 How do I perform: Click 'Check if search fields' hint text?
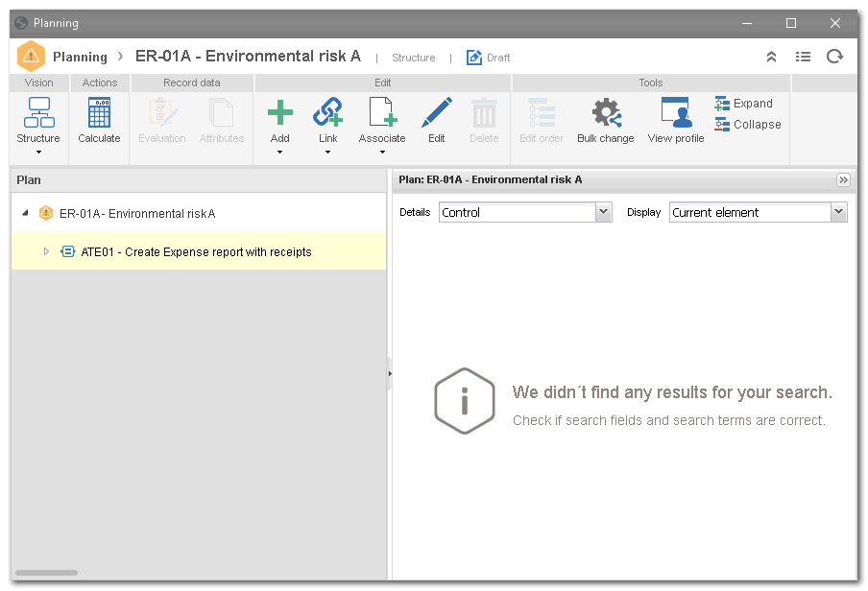[x=668, y=420]
